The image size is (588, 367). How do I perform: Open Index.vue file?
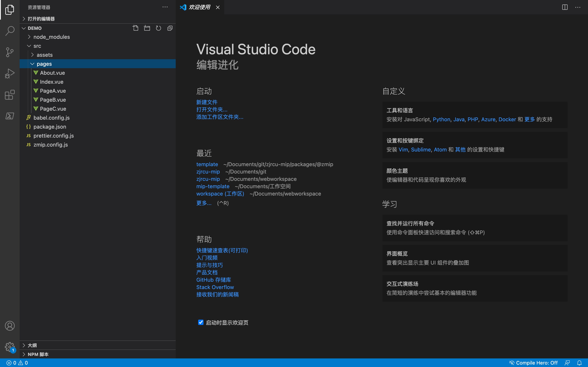point(98,82)
